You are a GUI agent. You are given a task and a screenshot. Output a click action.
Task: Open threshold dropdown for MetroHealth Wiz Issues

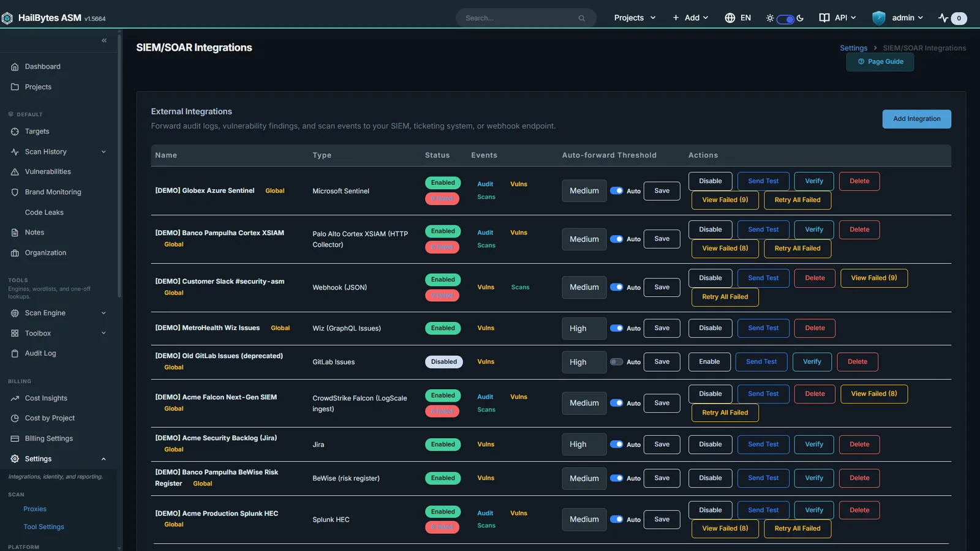tap(584, 328)
